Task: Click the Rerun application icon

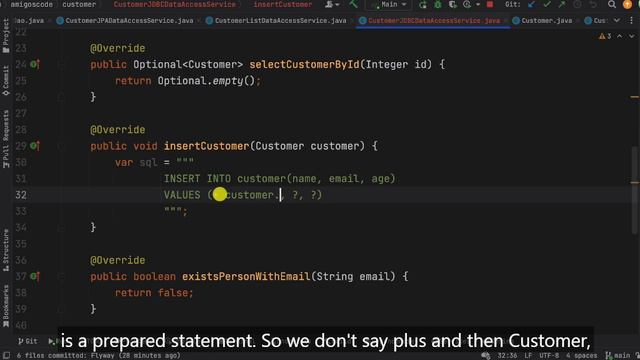Action: tap(422, 4)
